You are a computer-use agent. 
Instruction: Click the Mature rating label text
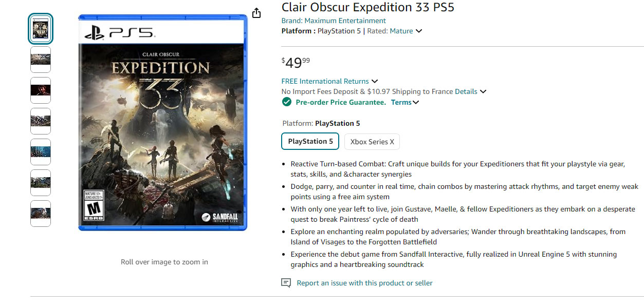tap(403, 31)
